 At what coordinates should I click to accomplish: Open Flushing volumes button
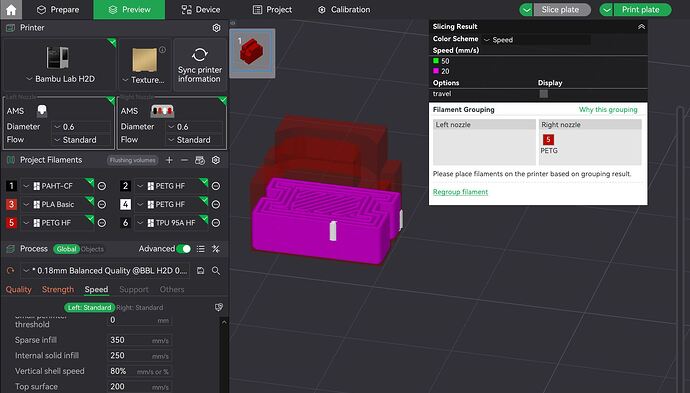pos(132,160)
